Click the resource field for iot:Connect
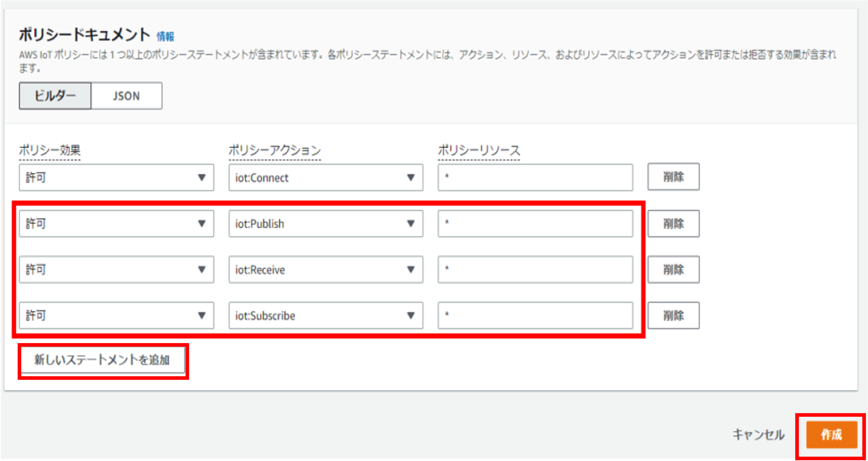 535,178
